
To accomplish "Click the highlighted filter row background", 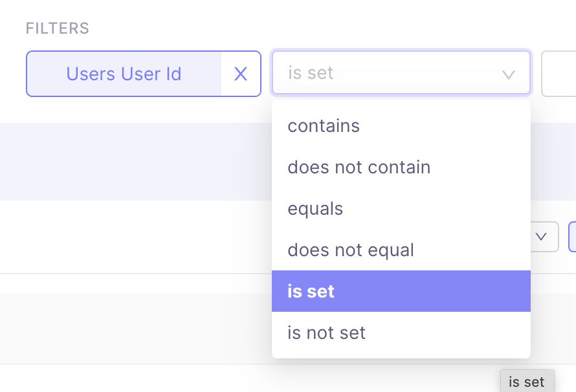I will click(x=129, y=161).
